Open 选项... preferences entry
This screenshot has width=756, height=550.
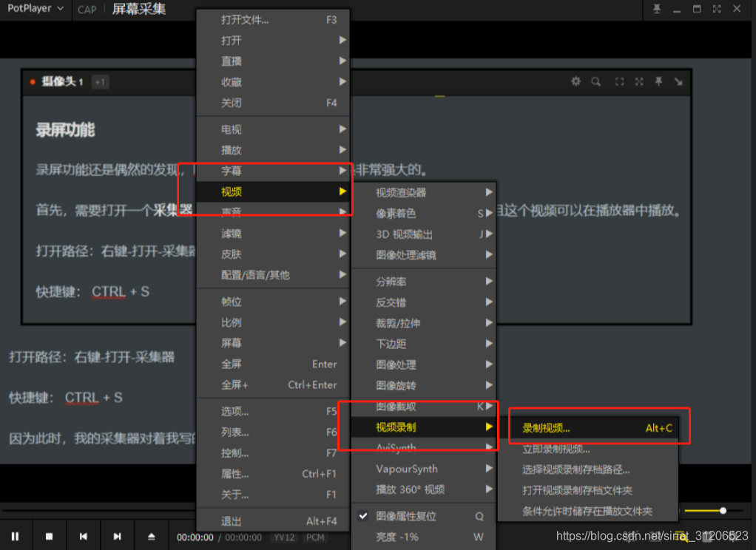[x=273, y=411]
